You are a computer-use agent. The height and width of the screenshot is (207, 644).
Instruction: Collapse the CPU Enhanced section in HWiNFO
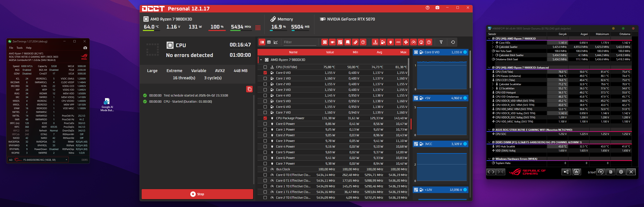click(x=489, y=67)
